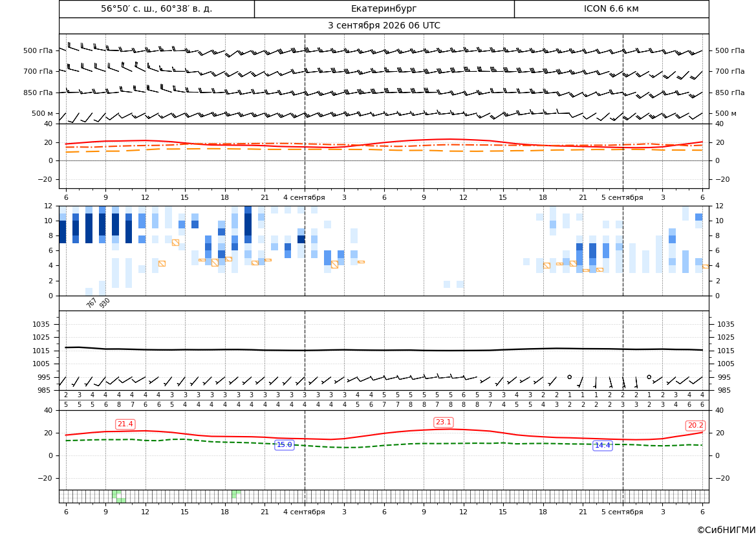Click the coordinates header 56°50′ с. ш.
Image resolution: width=756 pixels, height=535 pixels.
pyautogui.click(x=157, y=8)
